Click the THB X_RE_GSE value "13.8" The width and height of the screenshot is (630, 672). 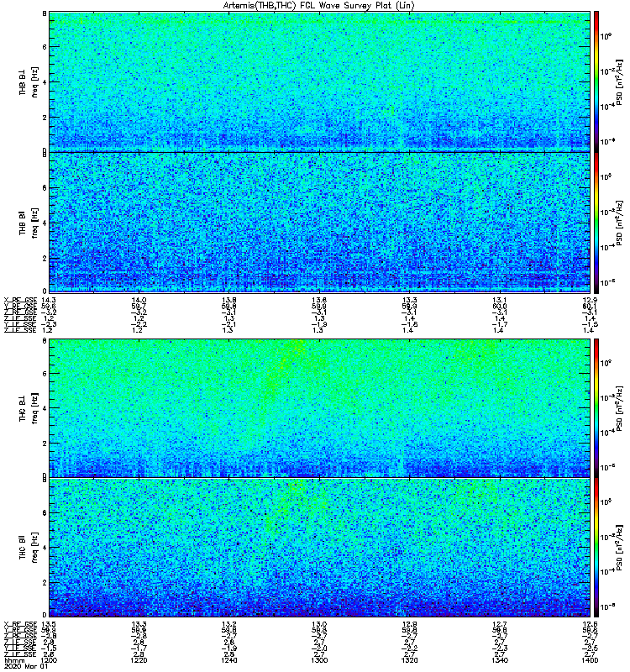pyautogui.click(x=228, y=301)
